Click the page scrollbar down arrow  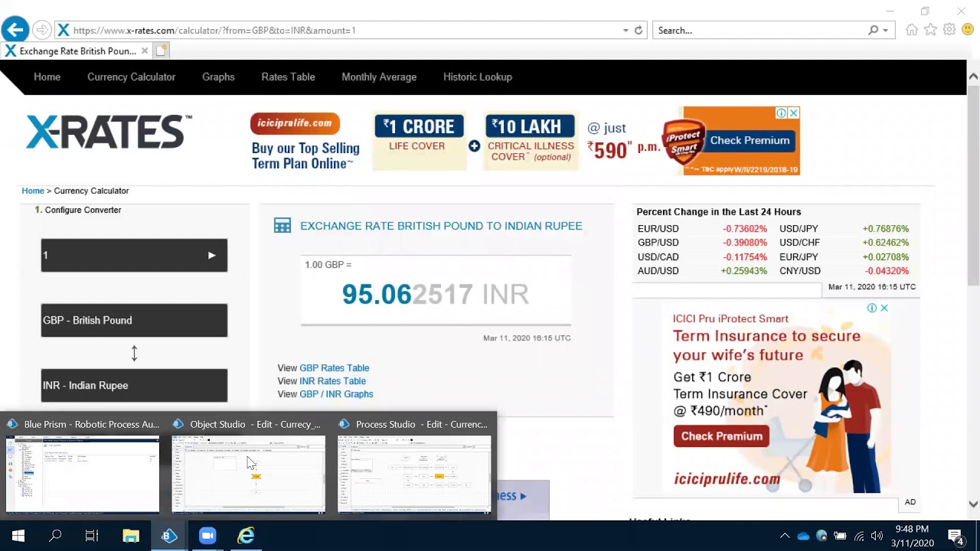tap(973, 504)
